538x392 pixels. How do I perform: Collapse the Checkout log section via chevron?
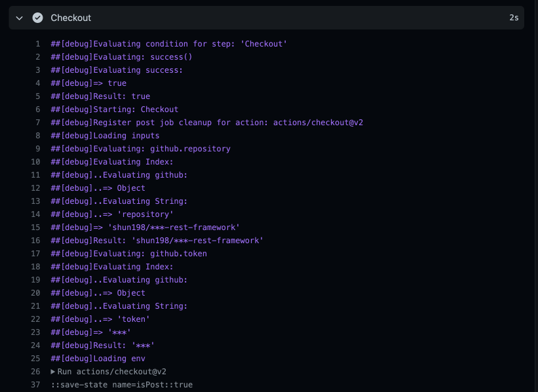pos(19,18)
